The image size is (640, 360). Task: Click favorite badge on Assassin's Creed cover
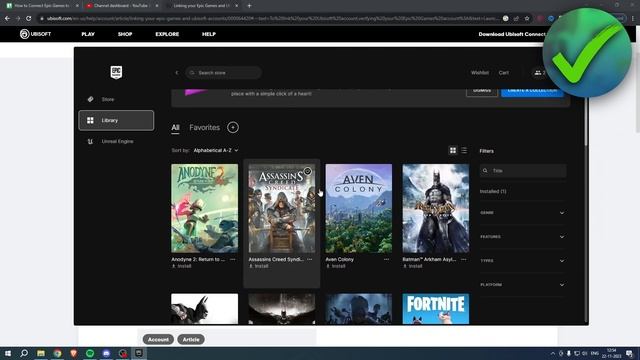(307, 171)
